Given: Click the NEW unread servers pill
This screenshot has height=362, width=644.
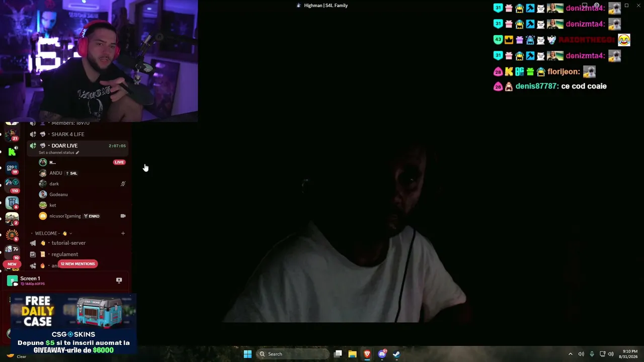Looking at the screenshot, I should pyautogui.click(x=12, y=264).
